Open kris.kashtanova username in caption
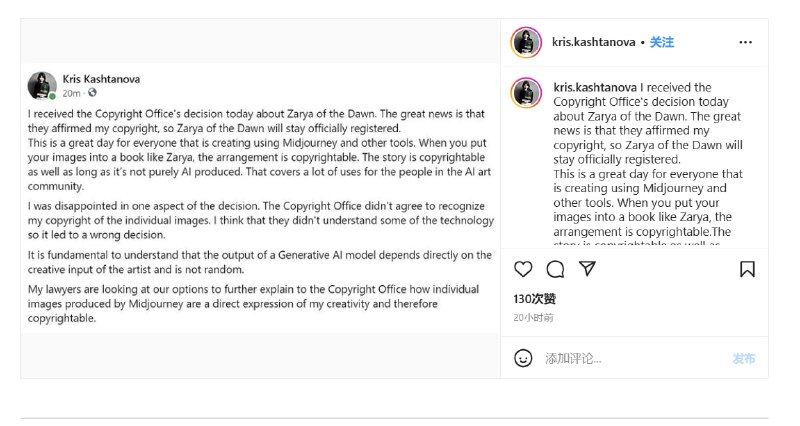Screen dimensions: 800x426 595,87
